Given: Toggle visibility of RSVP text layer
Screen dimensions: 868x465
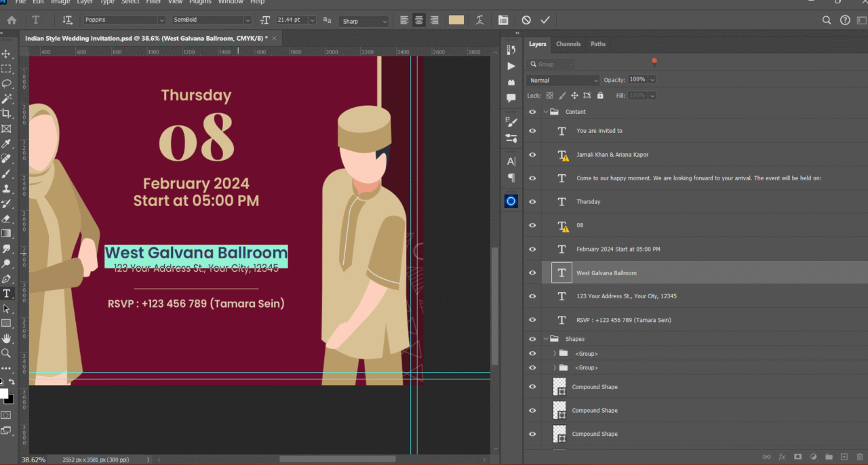Looking at the screenshot, I should pos(532,320).
